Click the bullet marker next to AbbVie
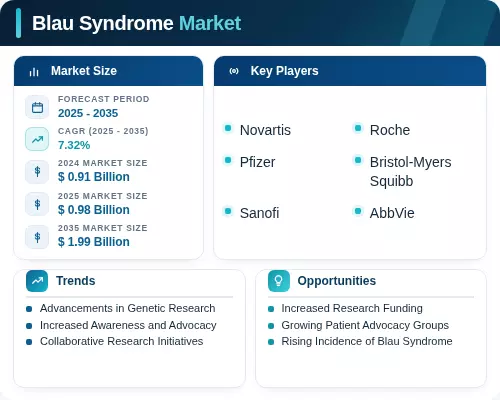 pos(358,211)
